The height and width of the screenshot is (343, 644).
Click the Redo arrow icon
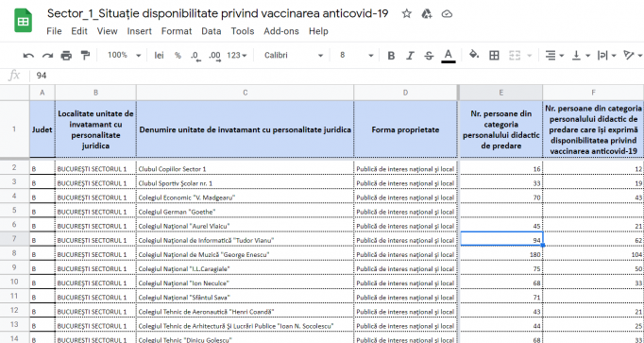click(x=47, y=56)
